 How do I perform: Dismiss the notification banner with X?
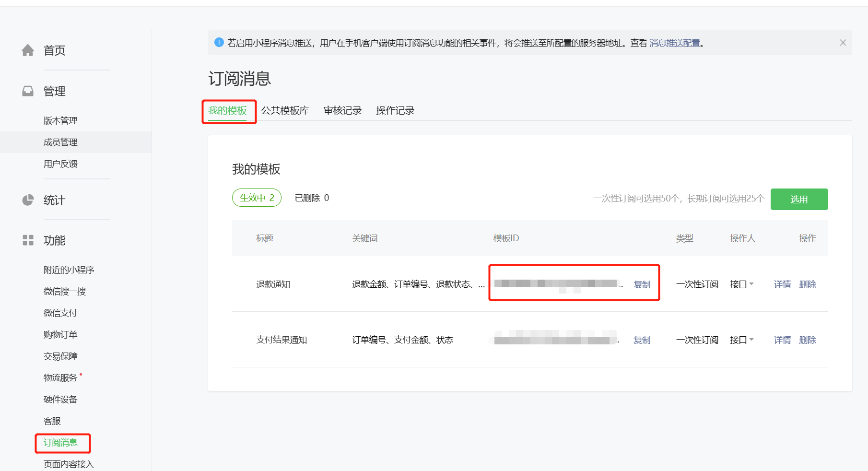843,43
